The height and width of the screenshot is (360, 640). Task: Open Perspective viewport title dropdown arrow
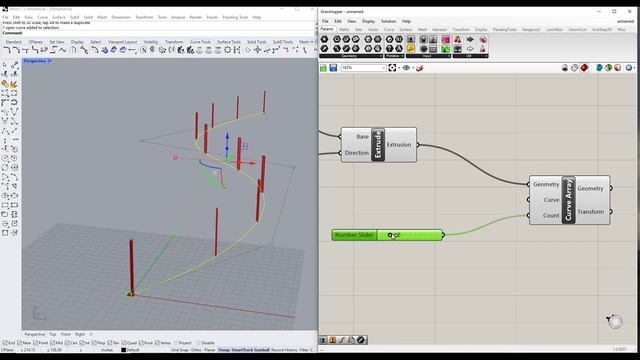[x=50, y=61]
